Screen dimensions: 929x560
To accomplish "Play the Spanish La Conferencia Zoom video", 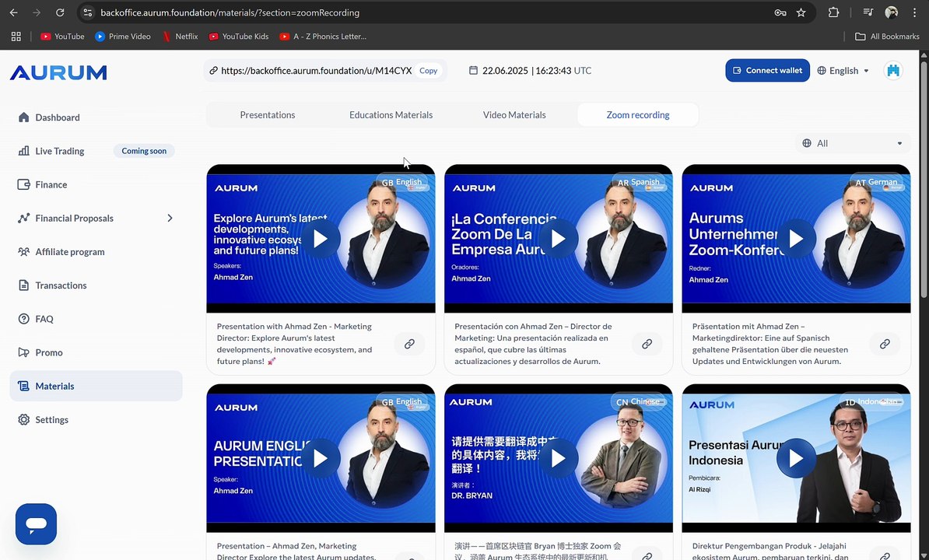I will (558, 239).
